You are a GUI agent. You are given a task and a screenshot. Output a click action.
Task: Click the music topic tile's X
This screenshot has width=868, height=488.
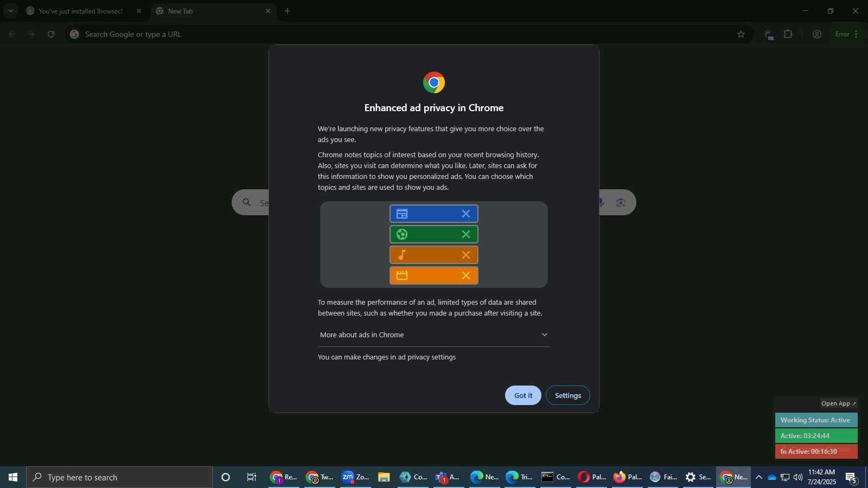(x=466, y=255)
